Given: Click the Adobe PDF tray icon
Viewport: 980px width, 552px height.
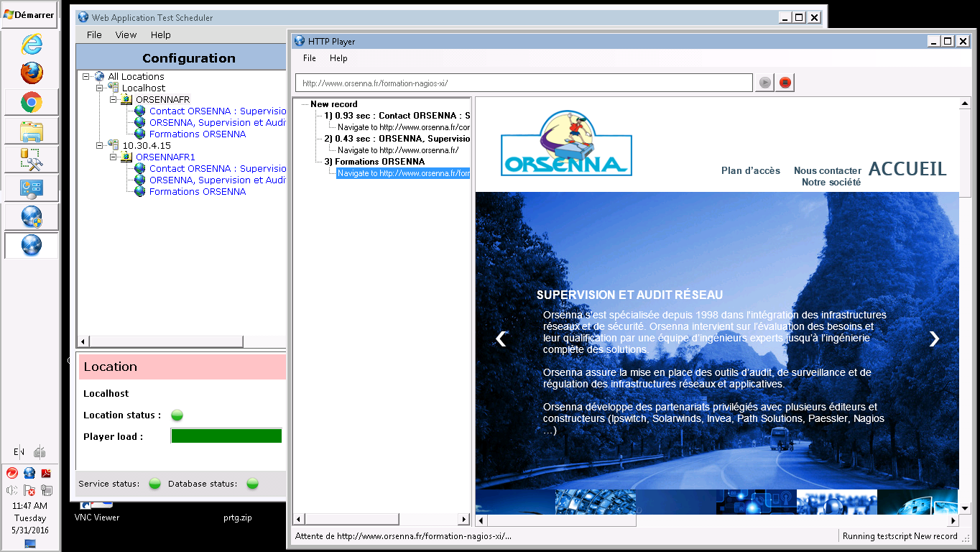Looking at the screenshot, I should click(x=46, y=473).
